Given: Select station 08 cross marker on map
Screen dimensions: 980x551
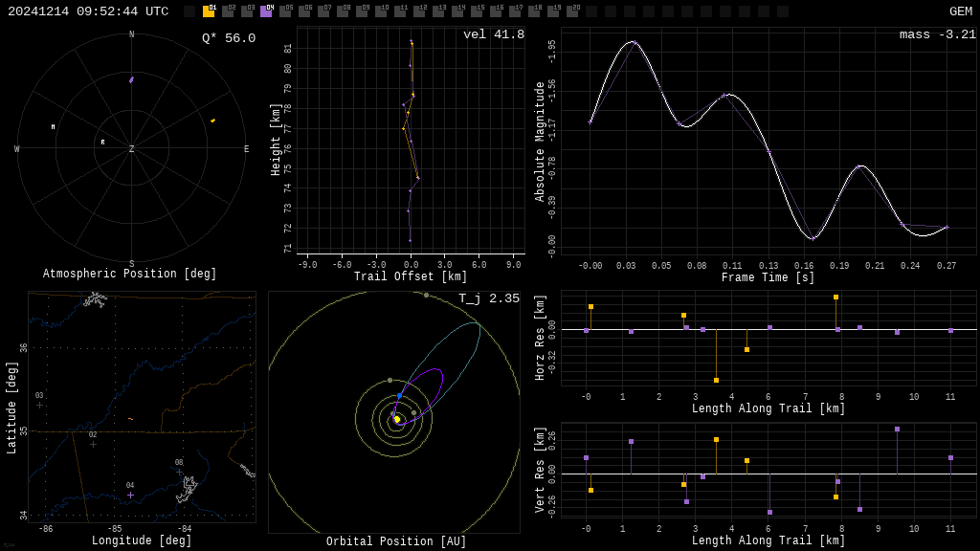Looking at the screenshot, I should [179, 472].
